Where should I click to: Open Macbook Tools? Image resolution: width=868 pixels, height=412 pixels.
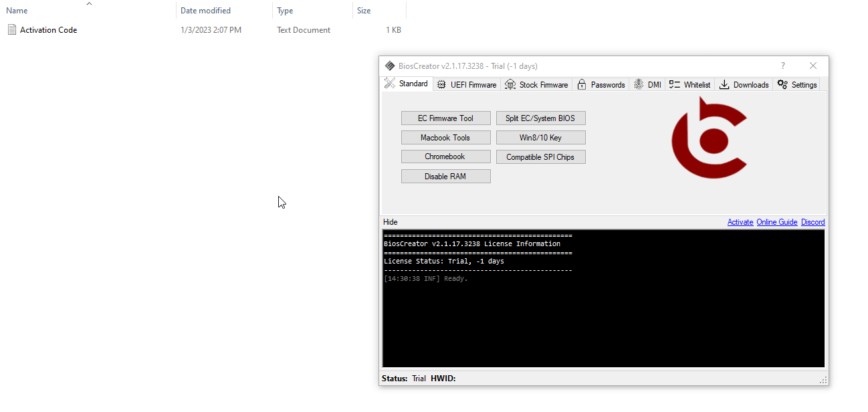click(445, 138)
